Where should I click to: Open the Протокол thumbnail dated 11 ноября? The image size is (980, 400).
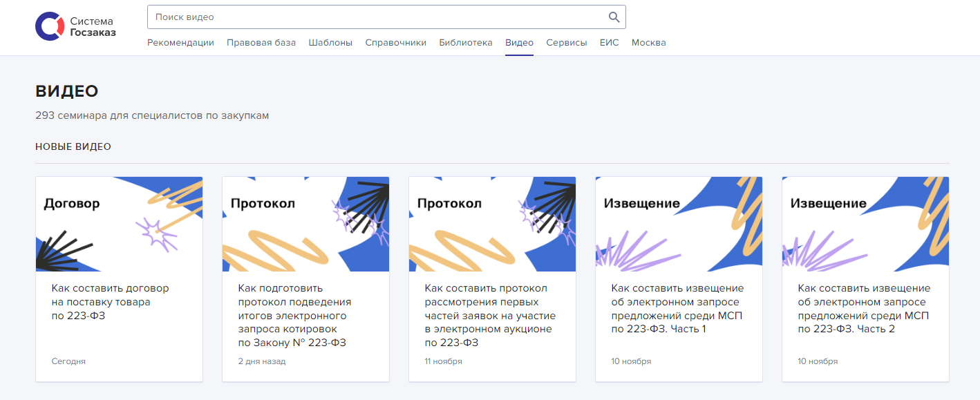click(492, 224)
